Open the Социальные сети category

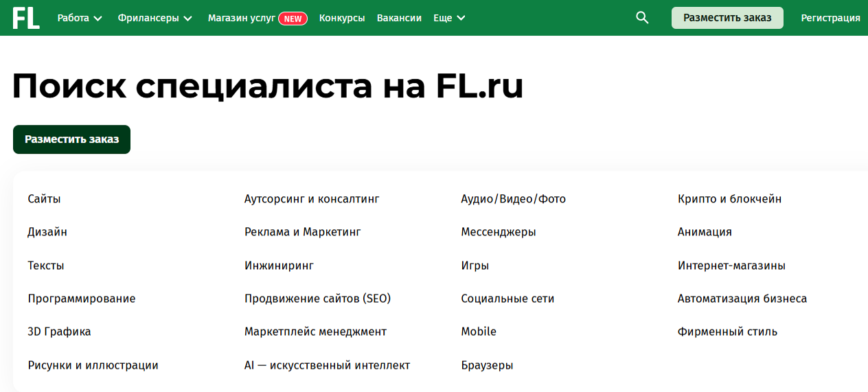click(507, 299)
